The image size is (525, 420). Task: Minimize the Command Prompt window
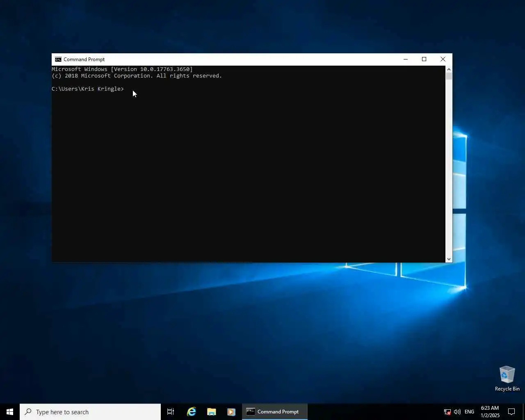pos(406,59)
